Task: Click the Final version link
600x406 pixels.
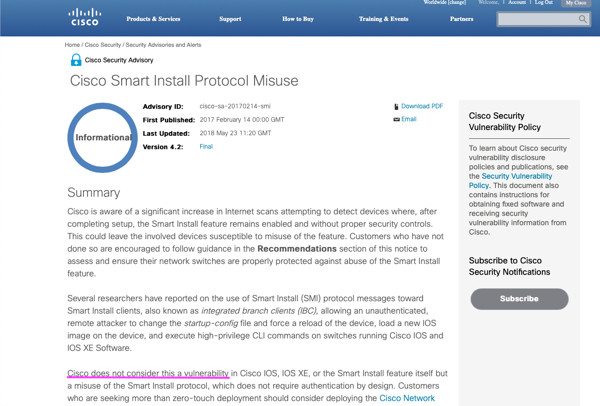Action: click(206, 147)
